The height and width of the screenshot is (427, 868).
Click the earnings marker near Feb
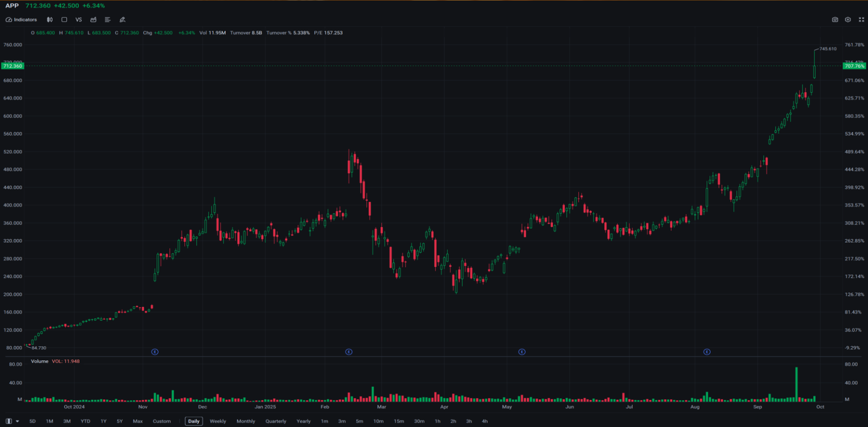point(349,352)
